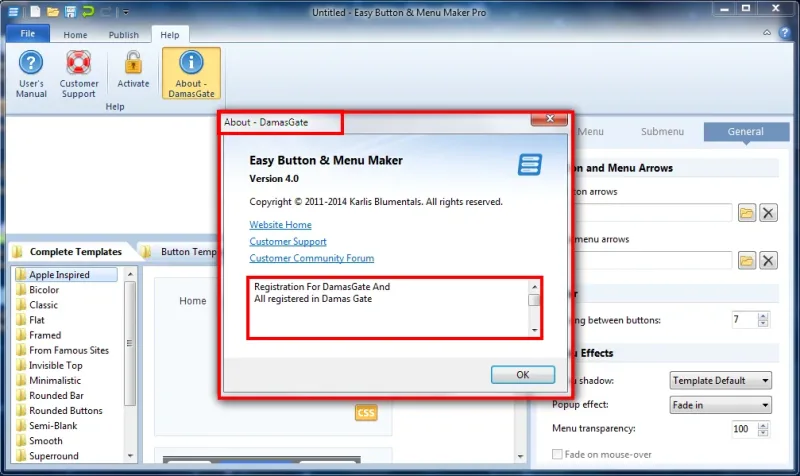Image resolution: width=800 pixels, height=476 pixels.
Task: Click the Save icon in quick access toolbar
Action: pyautogui.click(x=70, y=11)
